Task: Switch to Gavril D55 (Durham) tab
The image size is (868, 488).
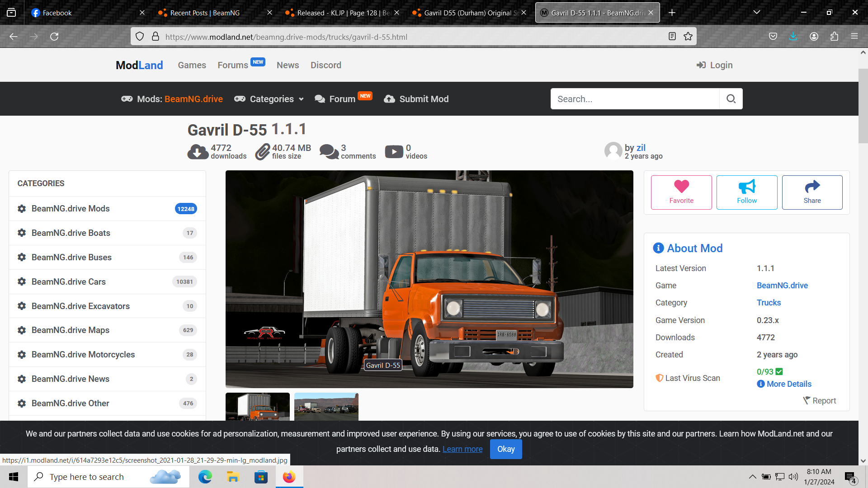Action: (469, 13)
